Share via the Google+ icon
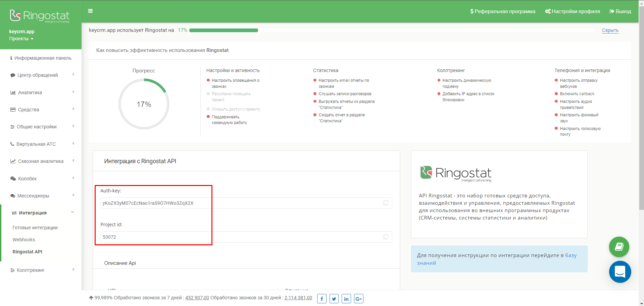 [x=359, y=299]
